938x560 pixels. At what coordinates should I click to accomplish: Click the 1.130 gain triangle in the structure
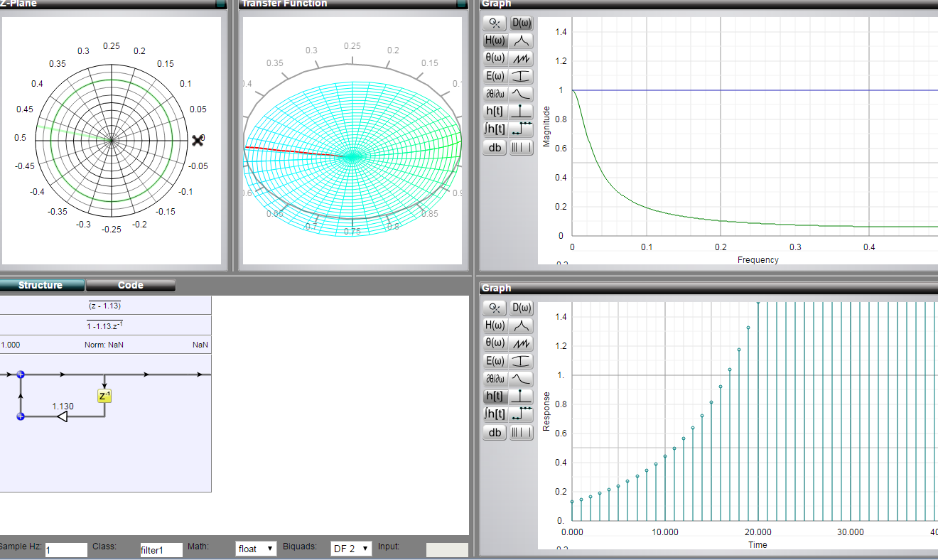63,416
